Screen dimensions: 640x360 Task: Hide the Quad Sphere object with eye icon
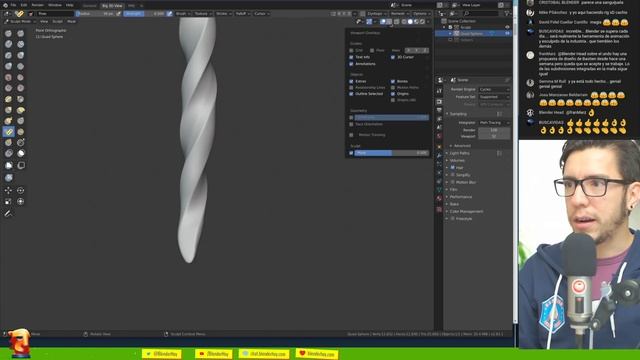click(x=507, y=33)
